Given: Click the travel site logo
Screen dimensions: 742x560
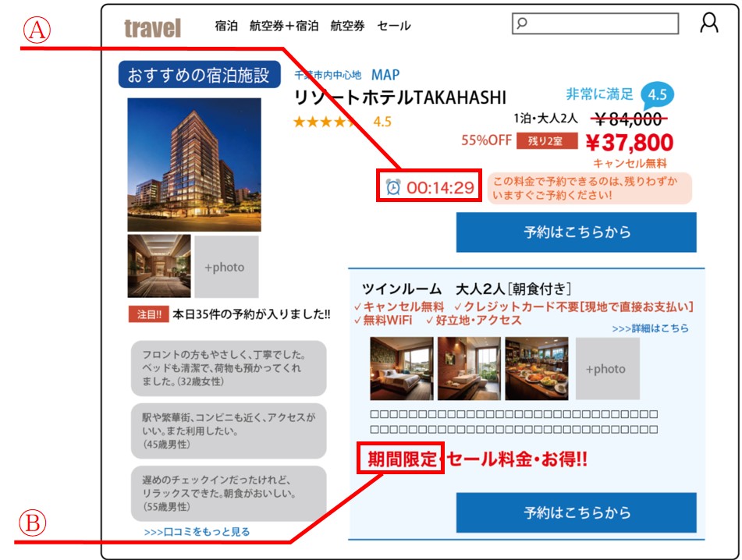Looking at the screenshot, I should [152, 29].
